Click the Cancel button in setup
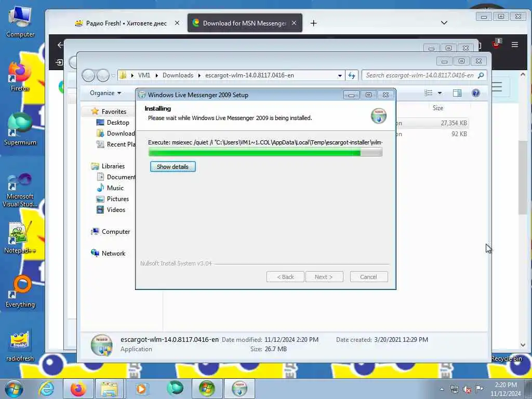Viewport: 532px width, 399px height. click(x=368, y=277)
